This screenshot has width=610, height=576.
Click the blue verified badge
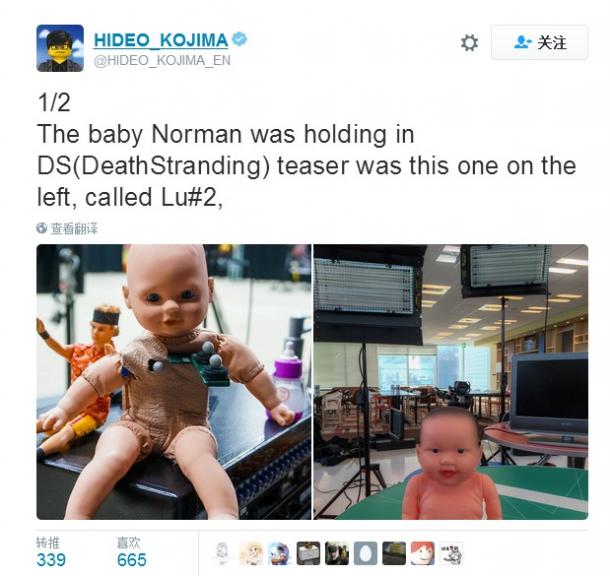(x=239, y=39)
